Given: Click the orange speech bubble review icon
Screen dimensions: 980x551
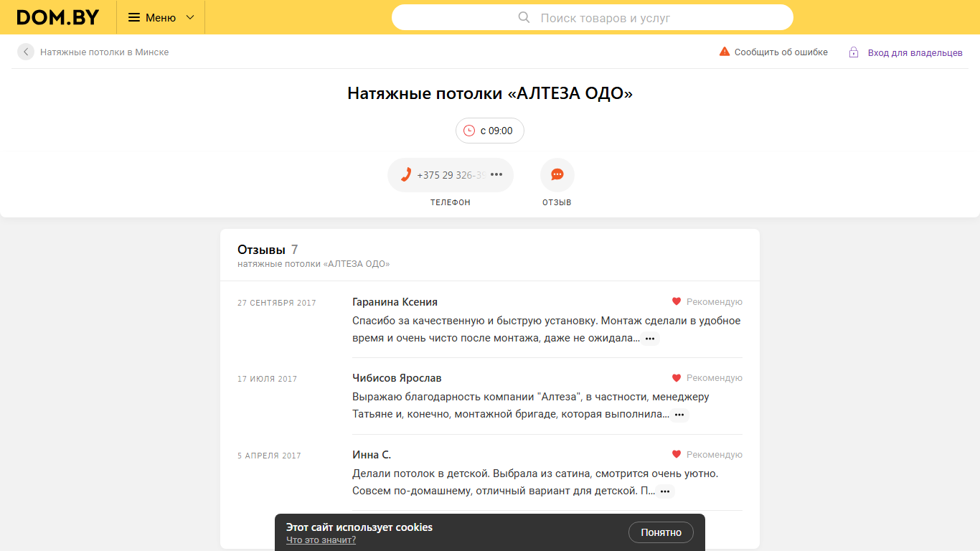Looking at the screenshot, I should point(557,174).
